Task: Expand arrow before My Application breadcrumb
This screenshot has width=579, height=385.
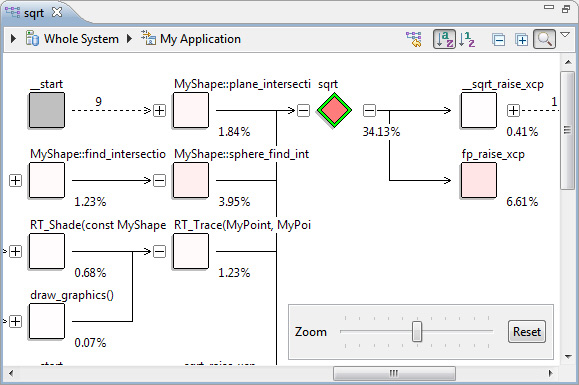Action: [129, 38]
